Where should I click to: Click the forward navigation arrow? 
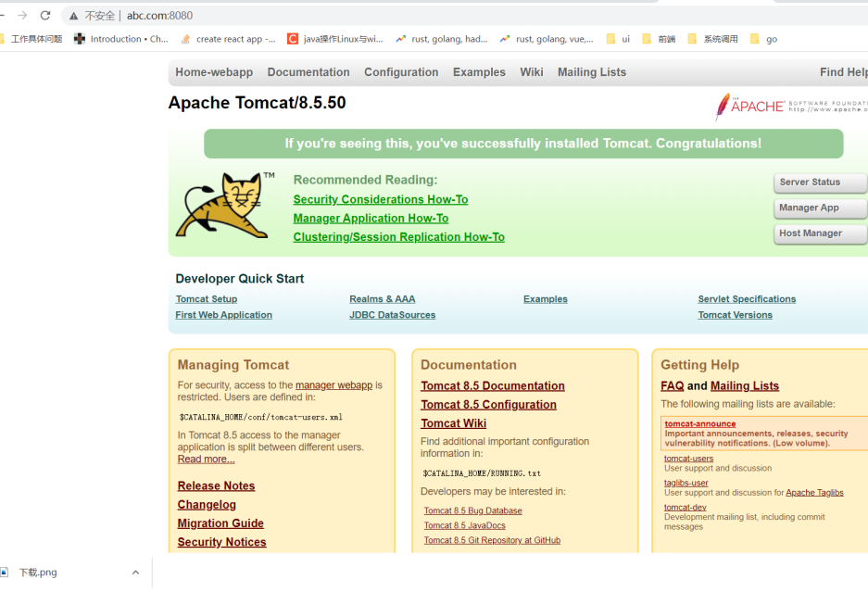(22, 16)
